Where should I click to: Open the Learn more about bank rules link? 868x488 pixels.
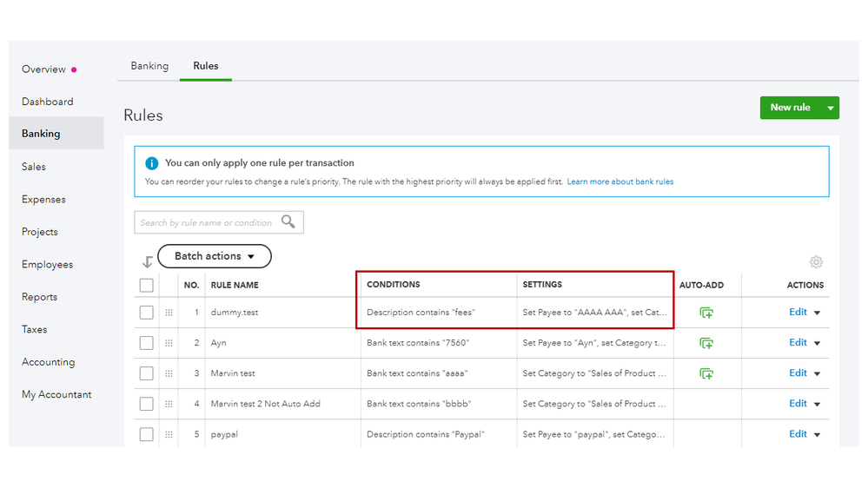620,182
